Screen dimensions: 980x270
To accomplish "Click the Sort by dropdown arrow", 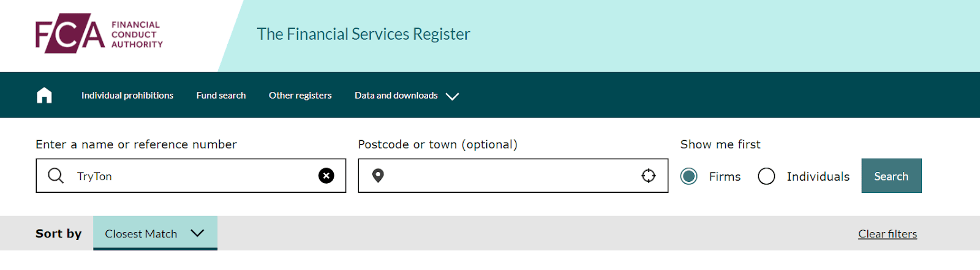I will click(197, 233).
